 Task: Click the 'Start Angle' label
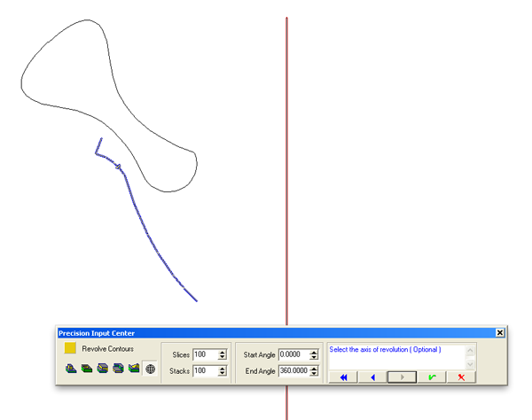(x=259, y=355)
